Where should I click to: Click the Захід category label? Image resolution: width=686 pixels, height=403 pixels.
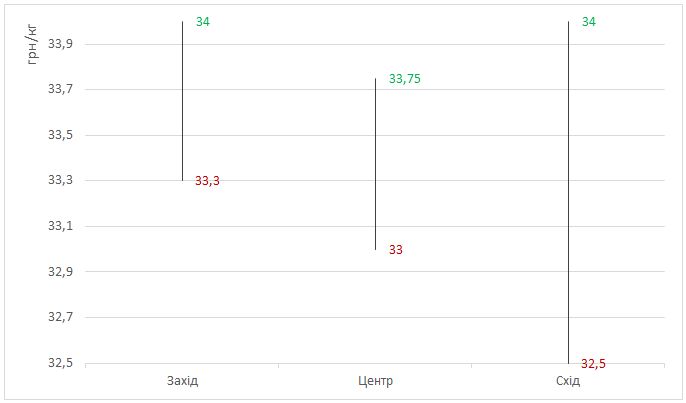point(182,381)
